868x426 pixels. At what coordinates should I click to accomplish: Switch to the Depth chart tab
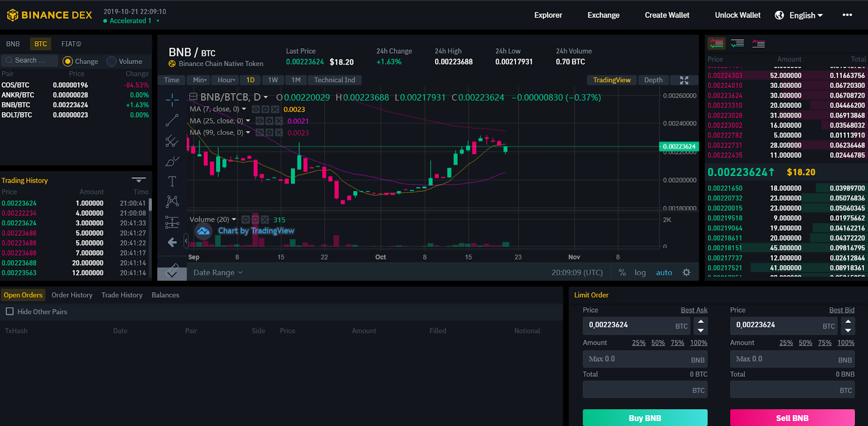[x=653, y=80]
